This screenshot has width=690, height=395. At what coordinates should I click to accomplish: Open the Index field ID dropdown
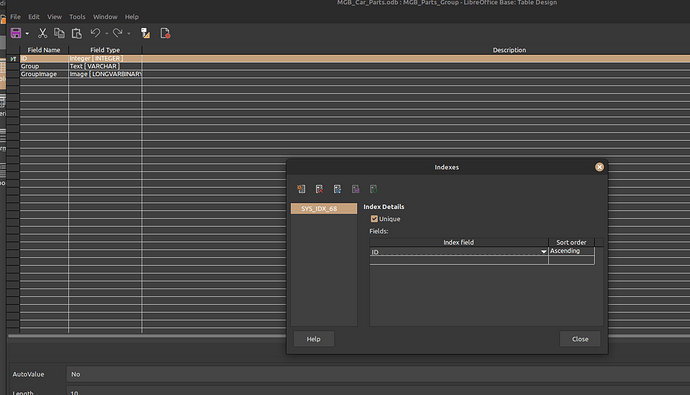pyautogui.click(x=543, y=252)
